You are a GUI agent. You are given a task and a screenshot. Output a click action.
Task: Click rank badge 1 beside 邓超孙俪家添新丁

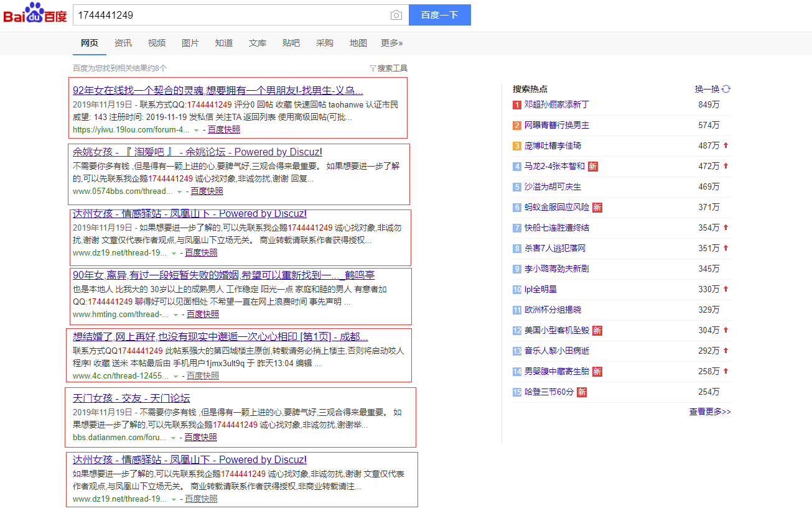(x=516, y=104)
